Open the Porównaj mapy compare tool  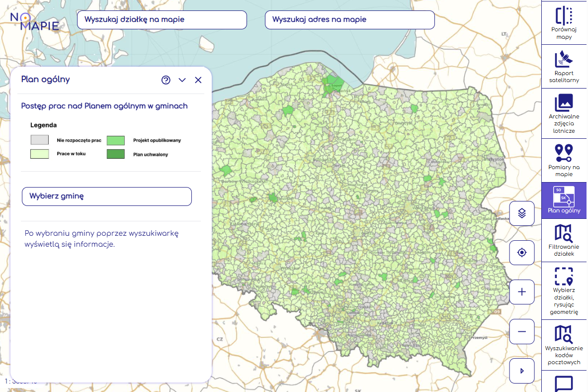pyautogui.click(x=564, y=23)
